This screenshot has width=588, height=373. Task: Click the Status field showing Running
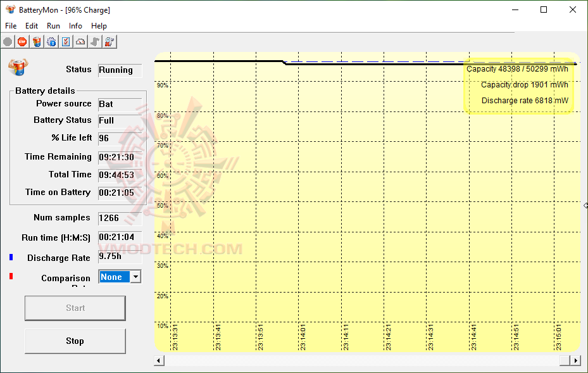point(120,70)
